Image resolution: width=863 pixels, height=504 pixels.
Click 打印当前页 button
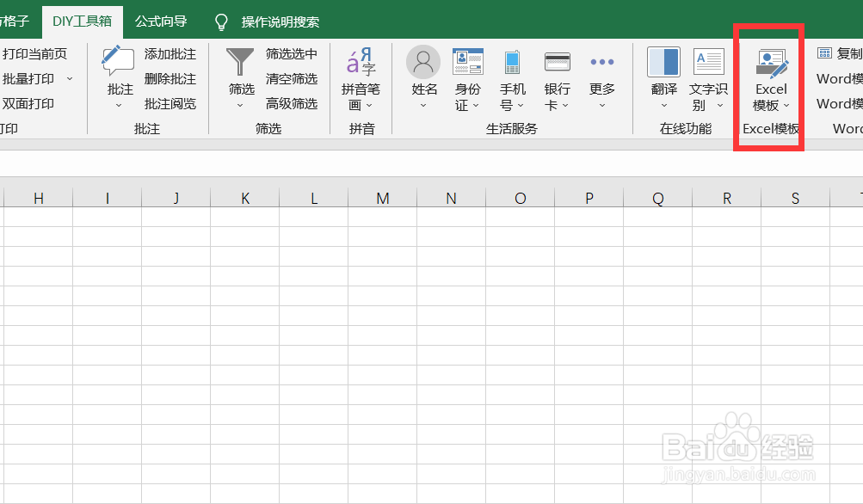pos(34,53)
